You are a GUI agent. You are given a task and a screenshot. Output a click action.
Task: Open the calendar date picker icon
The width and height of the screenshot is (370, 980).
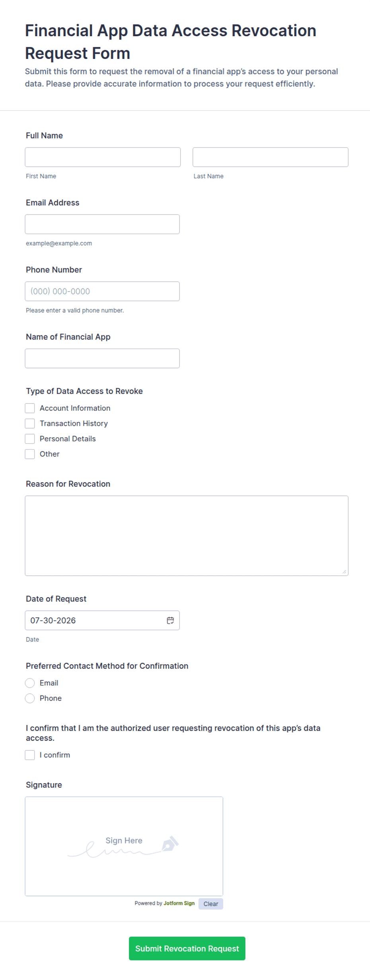(170, 620)
